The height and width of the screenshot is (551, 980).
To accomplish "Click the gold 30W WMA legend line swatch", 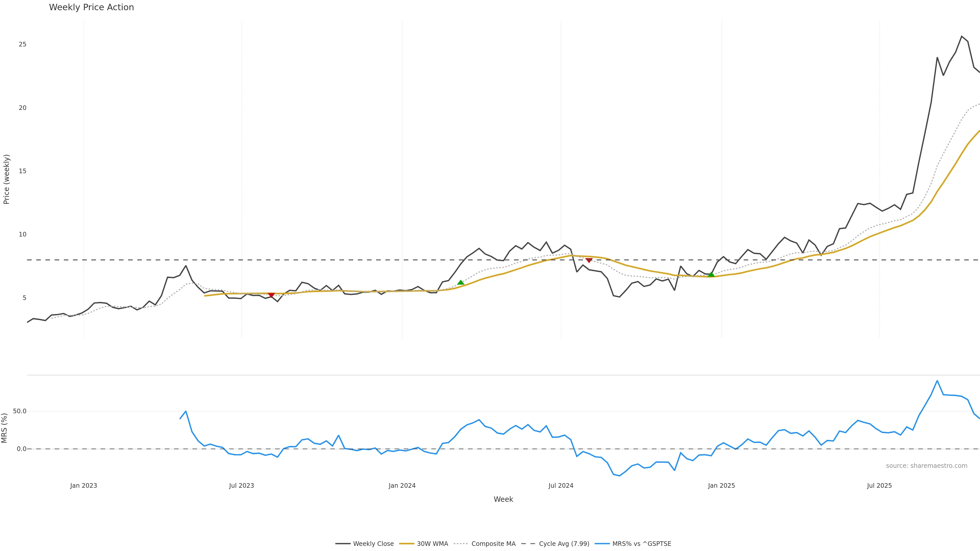I will [407, 544].
